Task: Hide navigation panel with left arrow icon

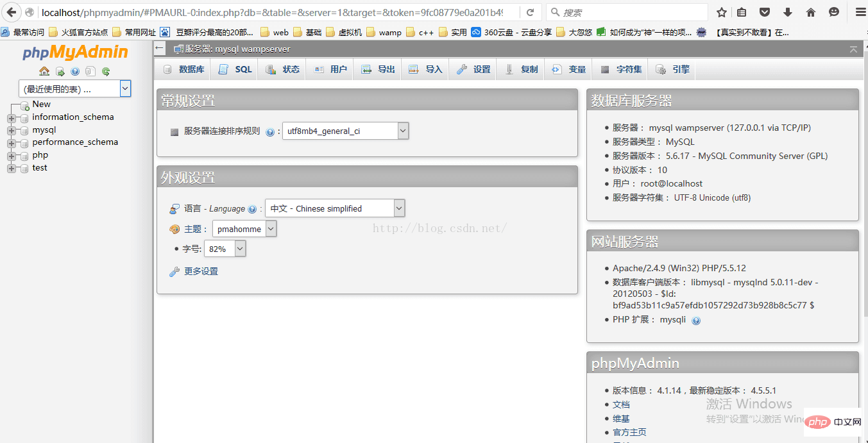Action: [x=160, y=48]
